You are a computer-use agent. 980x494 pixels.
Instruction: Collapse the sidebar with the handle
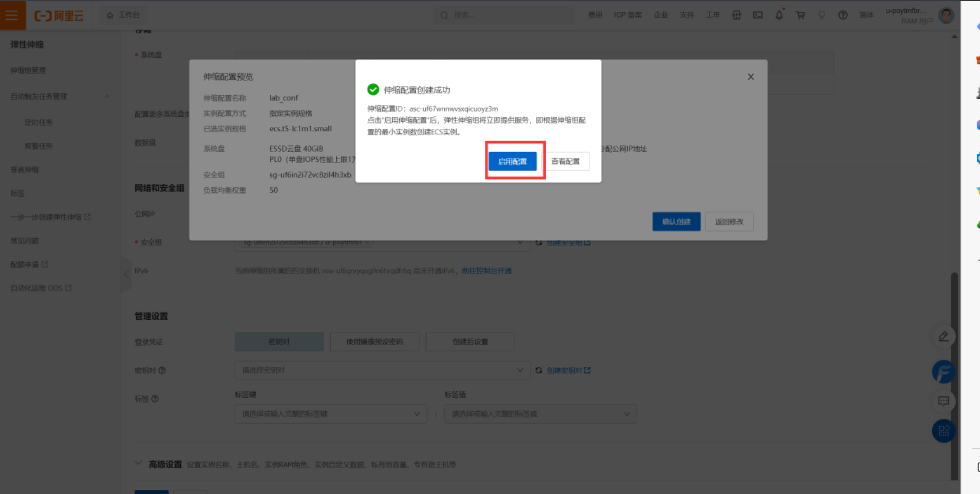point(126,274)
